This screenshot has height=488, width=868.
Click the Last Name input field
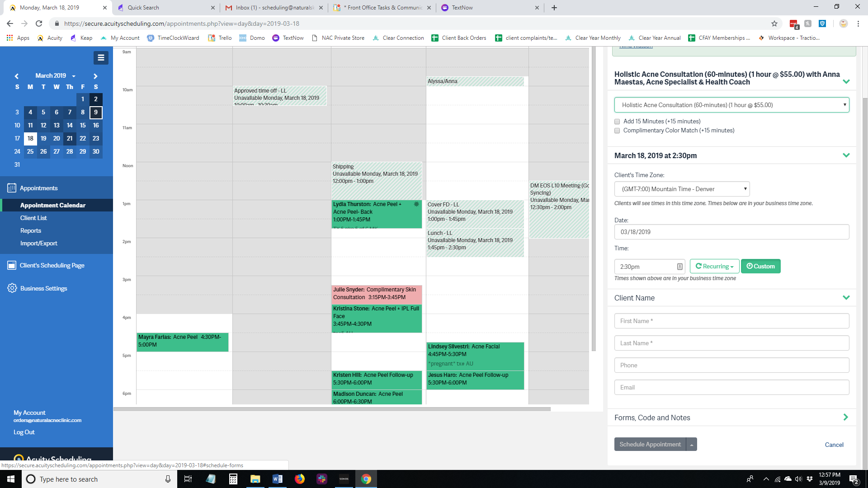pyautogui.click(x=731, y=343)
